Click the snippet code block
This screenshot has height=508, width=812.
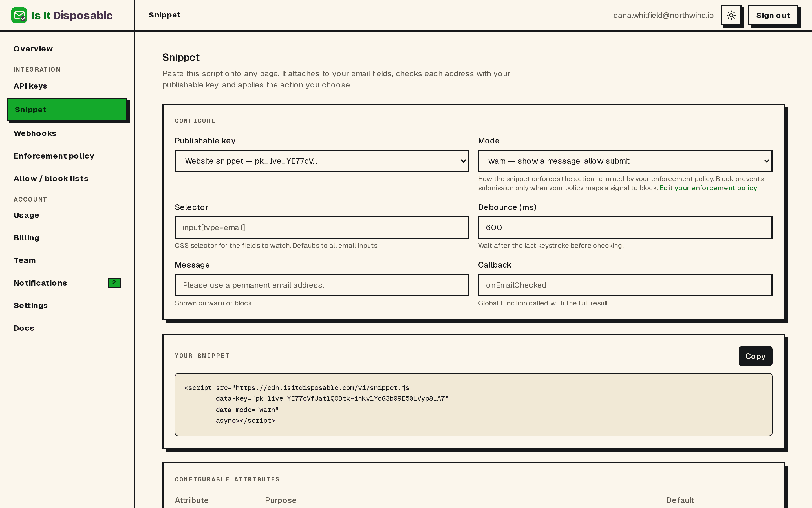coord(473,404)
